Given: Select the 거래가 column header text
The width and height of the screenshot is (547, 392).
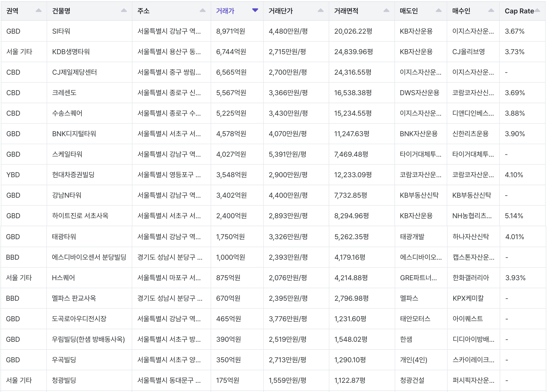Looking at the screenshot, I should [x=225, y=11].
